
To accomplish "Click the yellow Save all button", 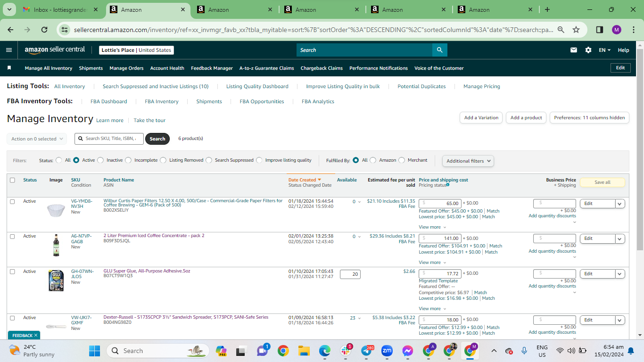I will (603, 182).
